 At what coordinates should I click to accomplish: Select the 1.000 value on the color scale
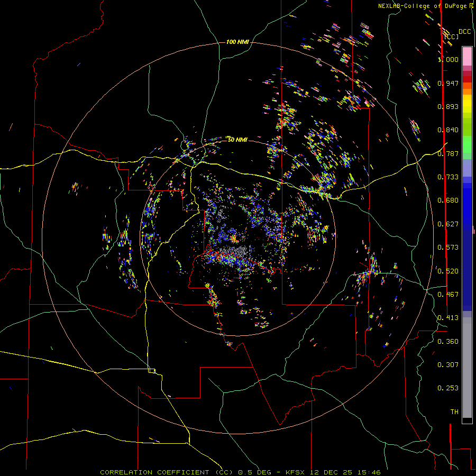click(x=448, y=59)
